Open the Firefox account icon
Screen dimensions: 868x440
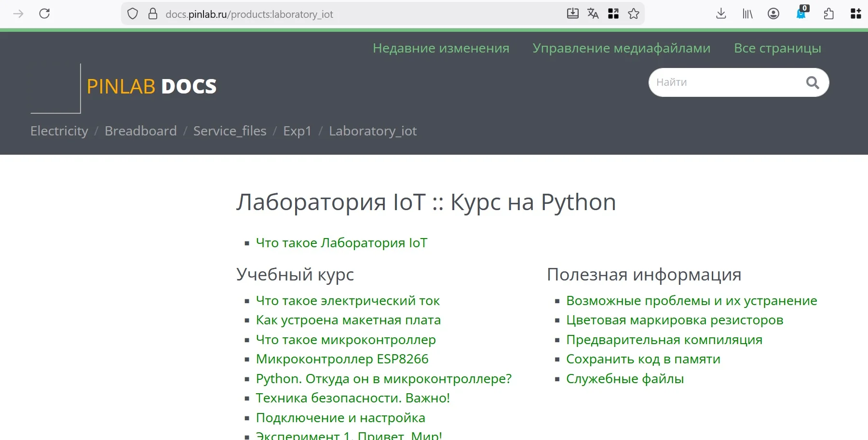click(773, 14)
